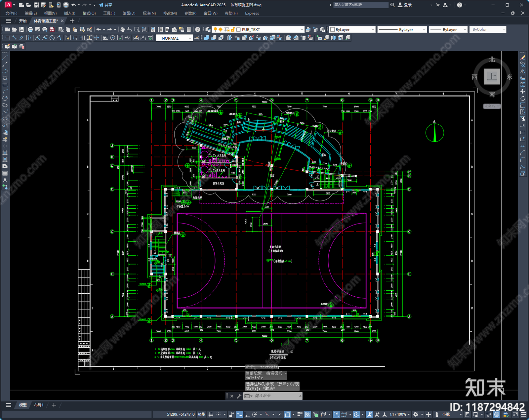Select the Linear dimension tool
Screen dimensions: 529x420
[7, 38]
